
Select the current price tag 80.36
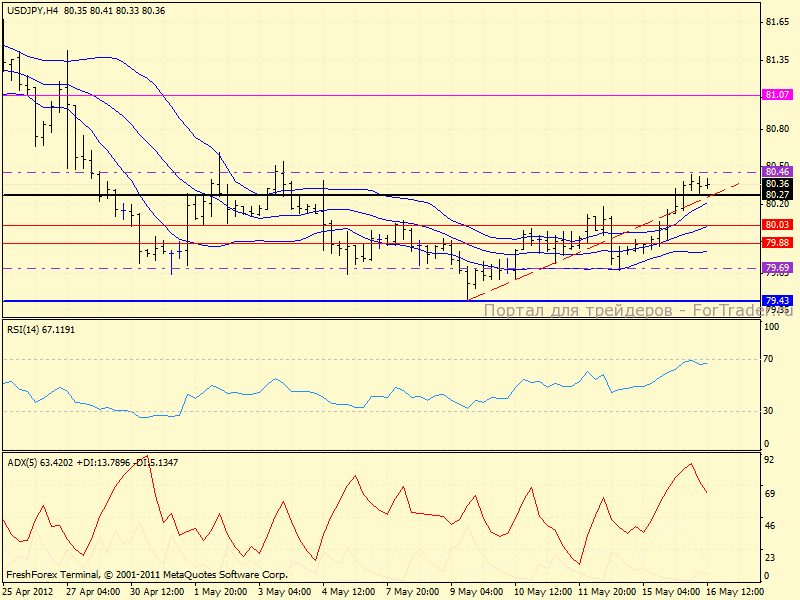(x=777, y=184)
